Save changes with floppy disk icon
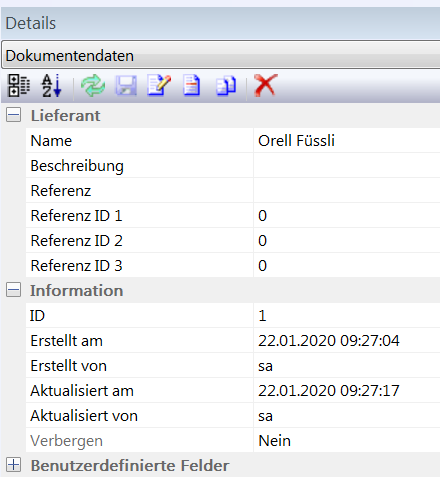The height and width of the screenshot is (477, 440). tap(126, 86)
